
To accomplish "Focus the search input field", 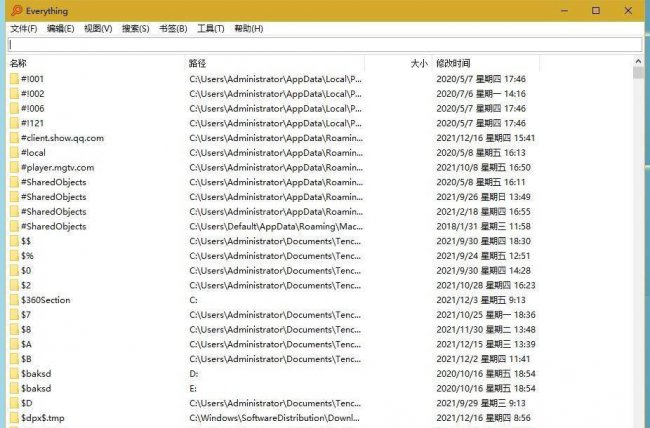I will point(325,44).
